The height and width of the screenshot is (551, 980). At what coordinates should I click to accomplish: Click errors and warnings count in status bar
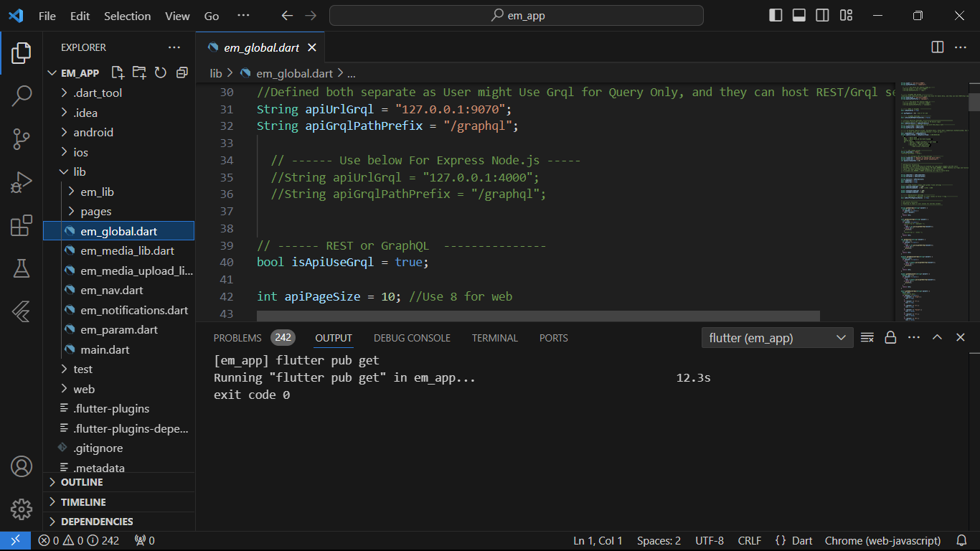79,541
